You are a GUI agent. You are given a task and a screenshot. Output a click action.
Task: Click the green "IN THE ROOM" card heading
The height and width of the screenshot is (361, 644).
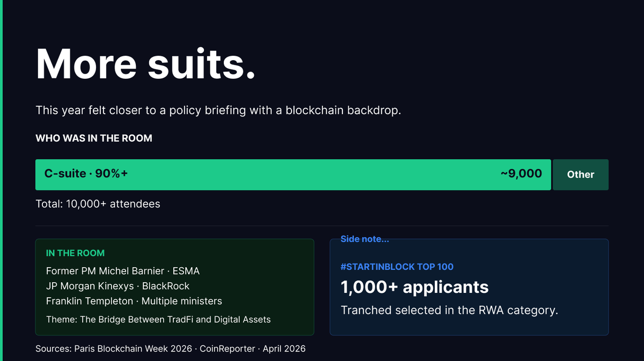click(x=75, y=253)
